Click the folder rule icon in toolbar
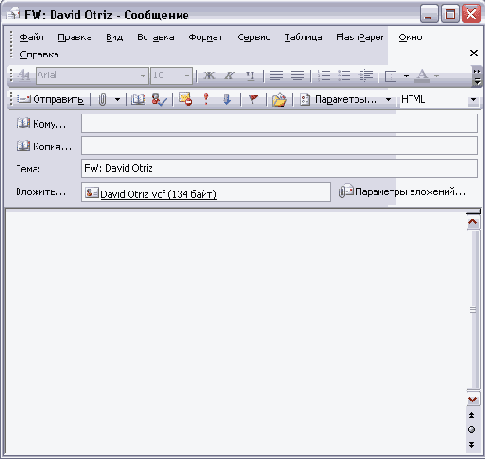This screenshot has width=485, height=459. (x=279, y=100)
